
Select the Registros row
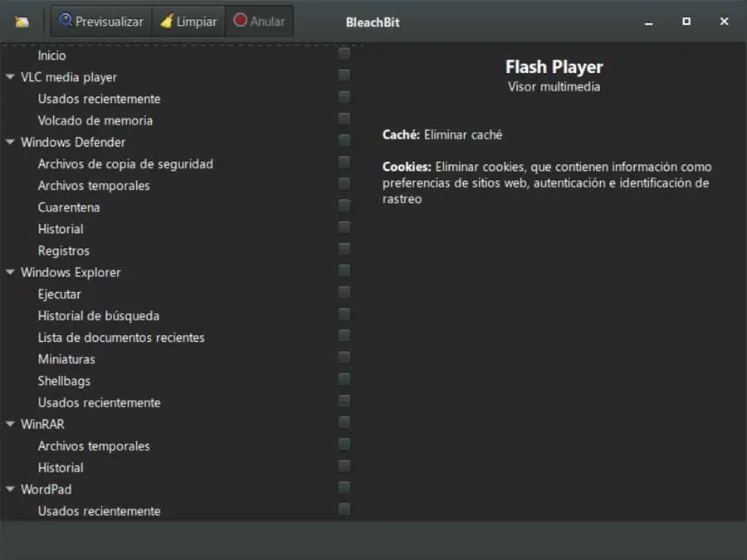pos(63,251)
